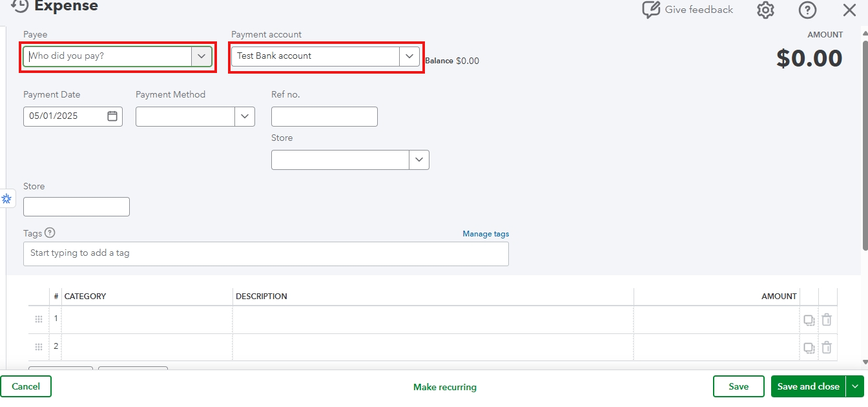Open the Payment Date calendar icon
Viewport: 868px width, 407px height.
point(112,116)
